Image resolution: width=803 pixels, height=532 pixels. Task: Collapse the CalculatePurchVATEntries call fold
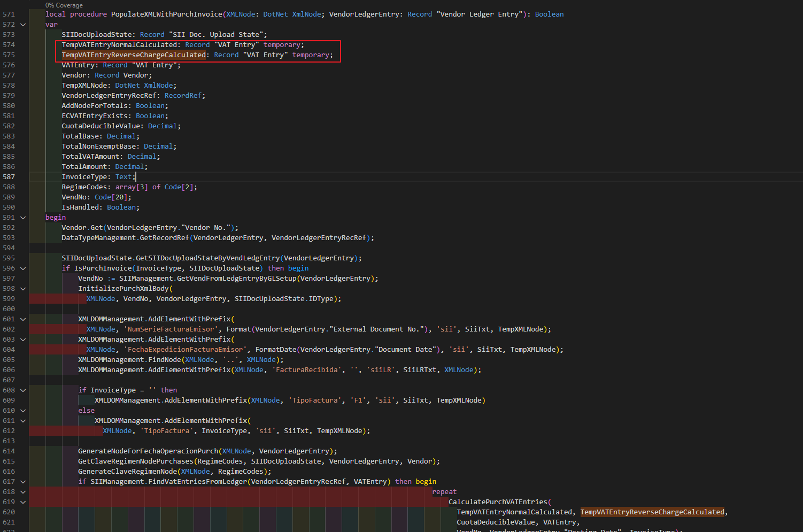point(22,502)
